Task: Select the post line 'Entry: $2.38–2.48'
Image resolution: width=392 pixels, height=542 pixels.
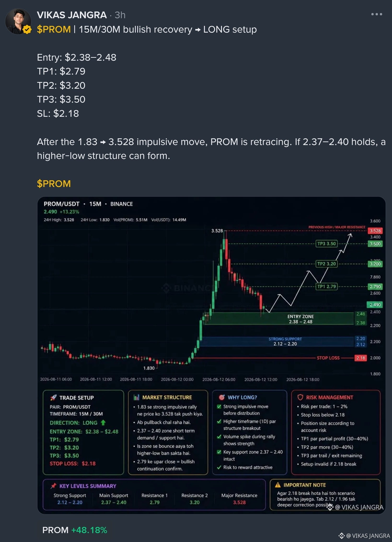Action: pyautogui.click(x=77, y=58)
